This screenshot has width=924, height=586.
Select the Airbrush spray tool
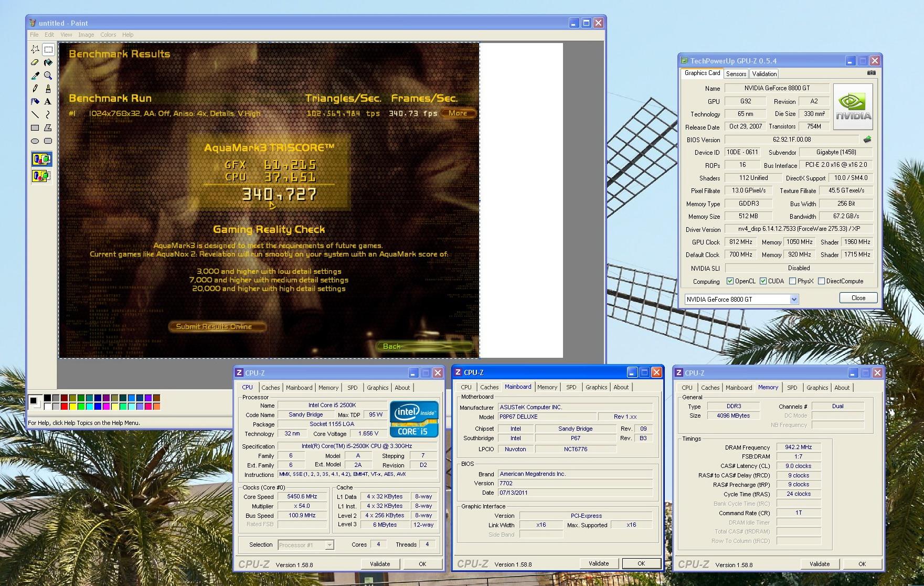(35, 101)
